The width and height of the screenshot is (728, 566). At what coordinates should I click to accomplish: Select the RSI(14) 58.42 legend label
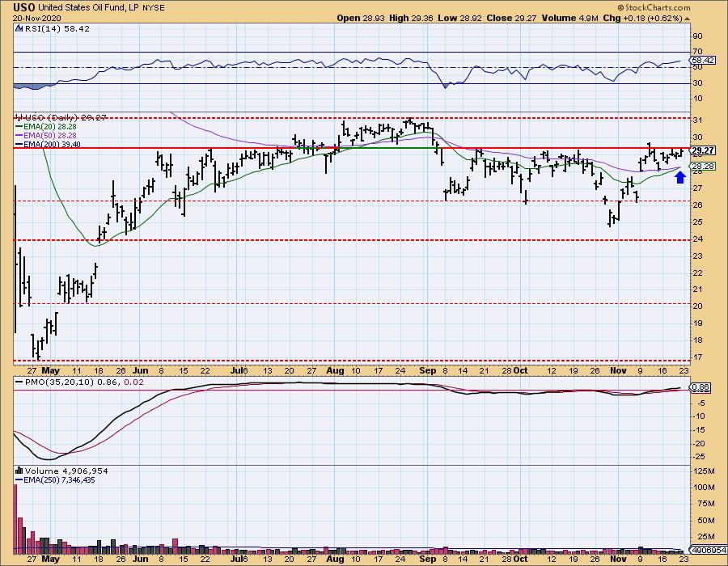click(x=57, y=28)
